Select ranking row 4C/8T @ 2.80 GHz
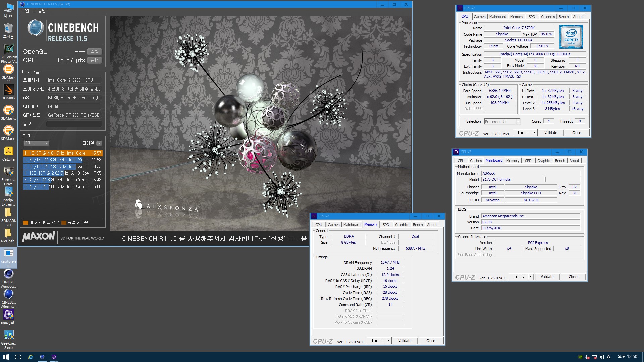The width and height of the screenshot is (644, 362). point(63,187)
